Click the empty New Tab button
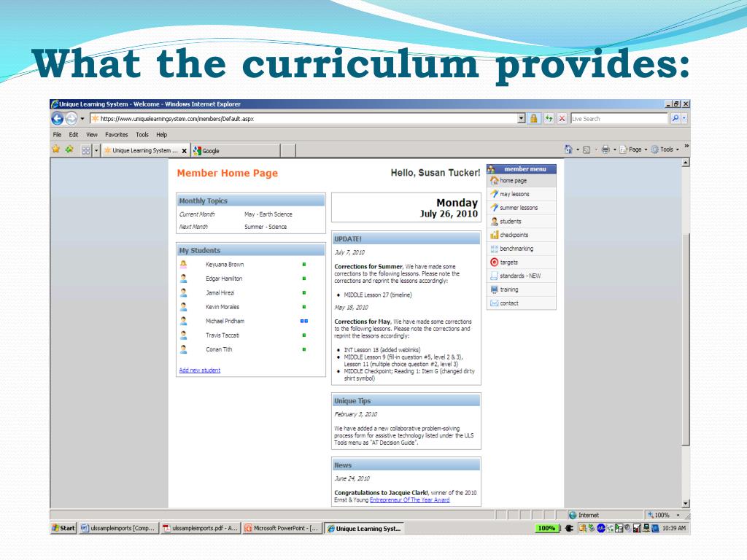The image size is (747, 560). tap(287, 150)
